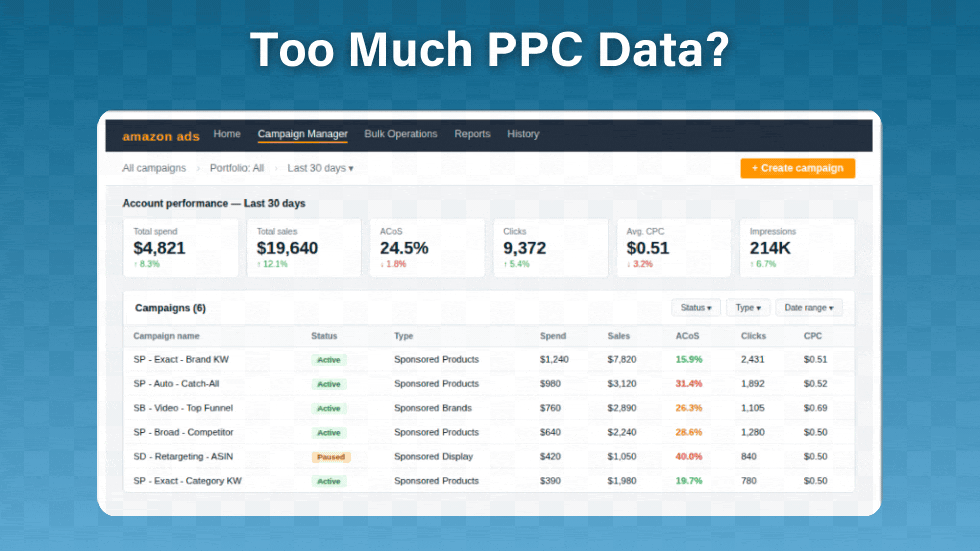Viewport: 980px width, 551px height.
Task: Sort by ACoS column header
Action: (688, 336)
